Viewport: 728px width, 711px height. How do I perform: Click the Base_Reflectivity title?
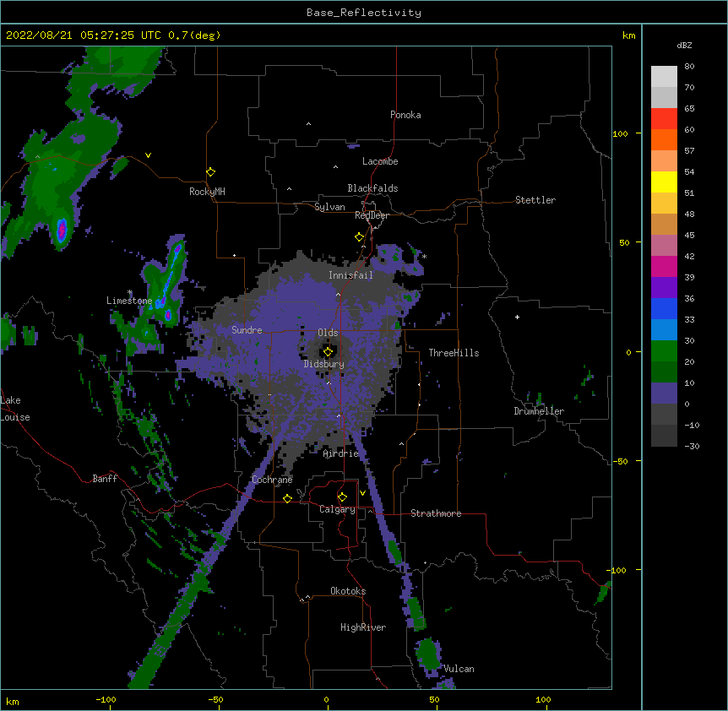[x=363, y=13]
